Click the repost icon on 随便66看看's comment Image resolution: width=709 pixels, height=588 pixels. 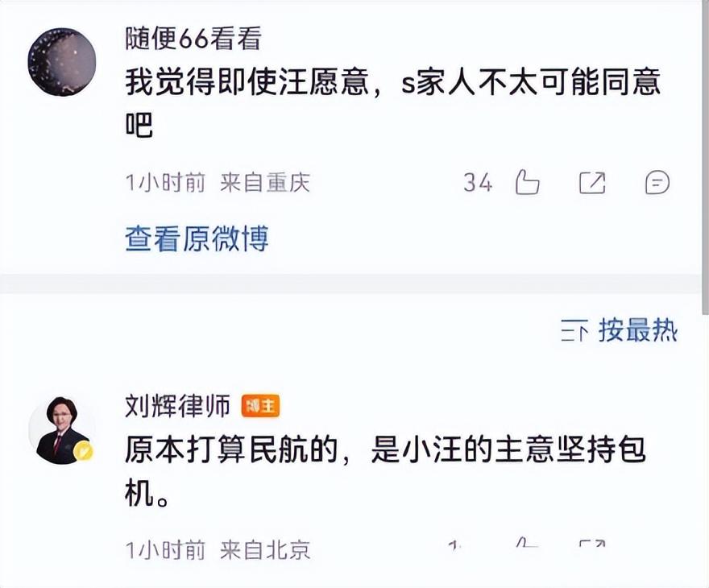pyautogui.click(x=592, y=183)
